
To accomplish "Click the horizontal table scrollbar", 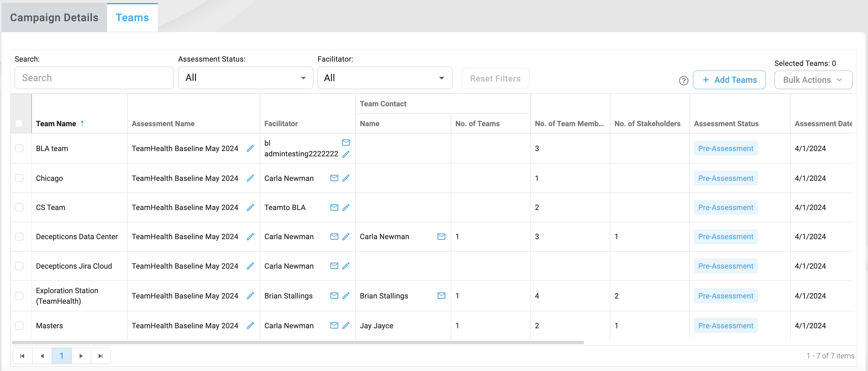I will point(297,343).
